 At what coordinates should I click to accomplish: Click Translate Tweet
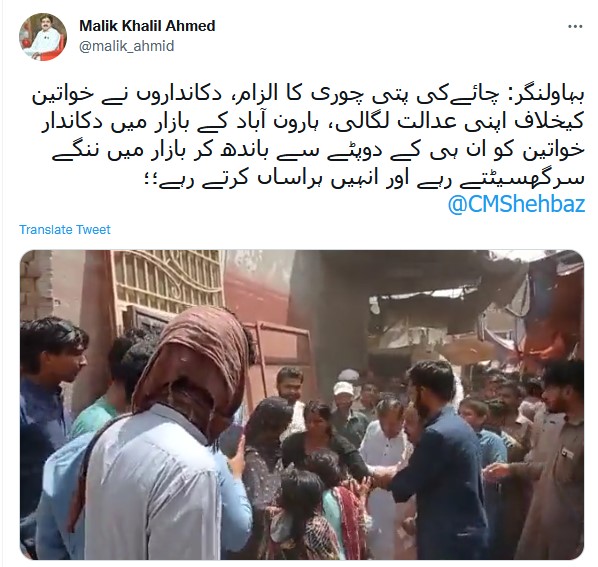65,230
